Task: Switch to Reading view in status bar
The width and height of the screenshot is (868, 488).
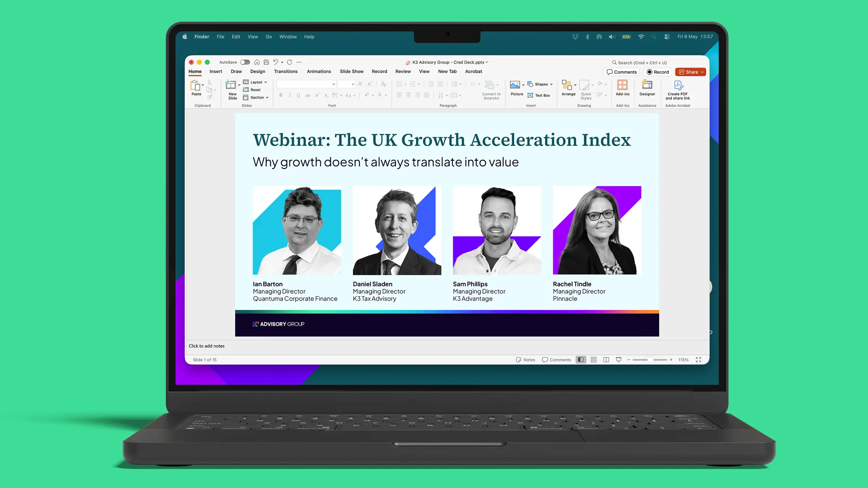Action: coord(606,360)
